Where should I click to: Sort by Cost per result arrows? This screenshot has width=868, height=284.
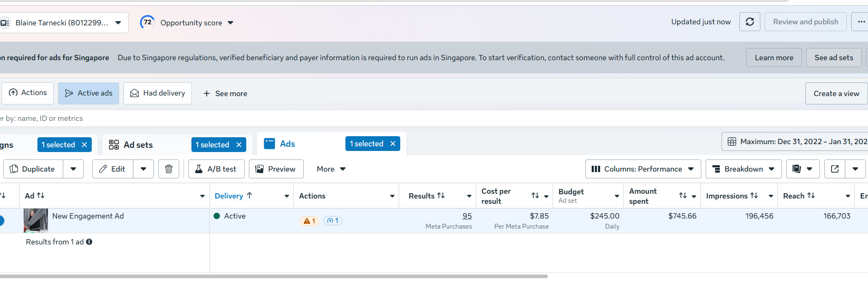pos(535,196)
